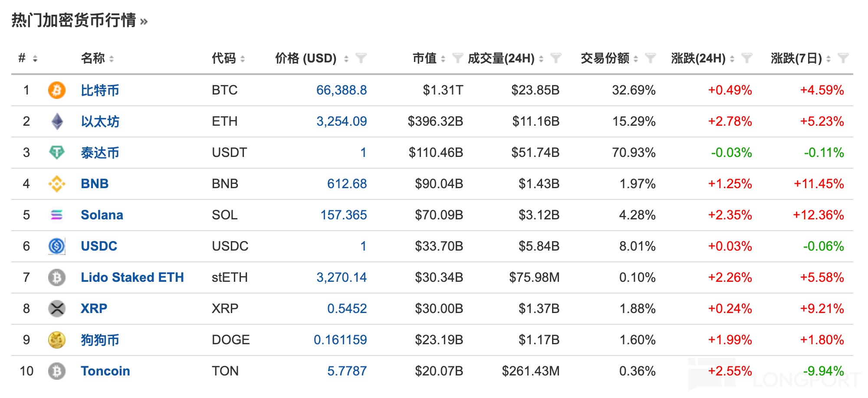This screenshot has height=398, width=868.
Task: Sort table by 代码 column
Action: point(224,58)
